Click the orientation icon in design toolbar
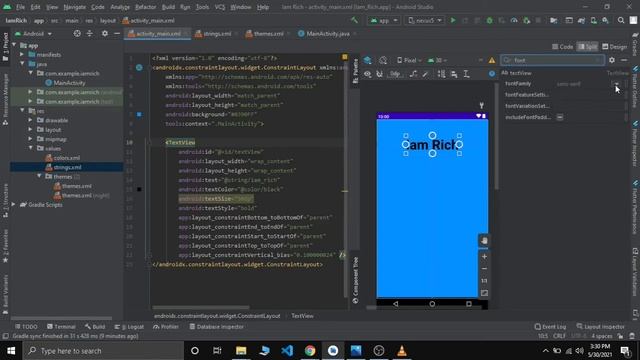 (383, 60)
